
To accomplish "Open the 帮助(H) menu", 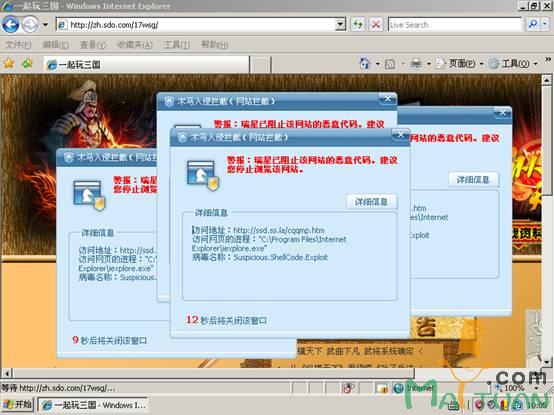I will pos(214,45).
